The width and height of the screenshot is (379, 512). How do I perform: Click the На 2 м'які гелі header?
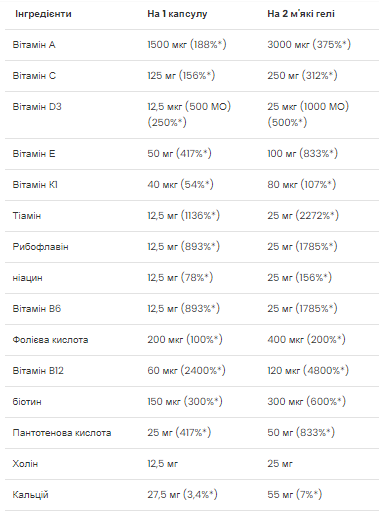point(301,14)
